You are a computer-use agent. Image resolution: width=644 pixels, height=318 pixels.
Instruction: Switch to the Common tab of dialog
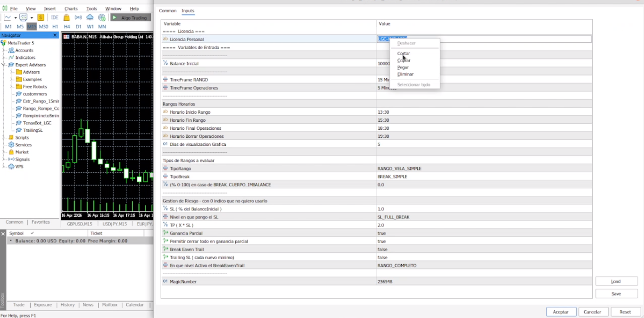(167, 10)
